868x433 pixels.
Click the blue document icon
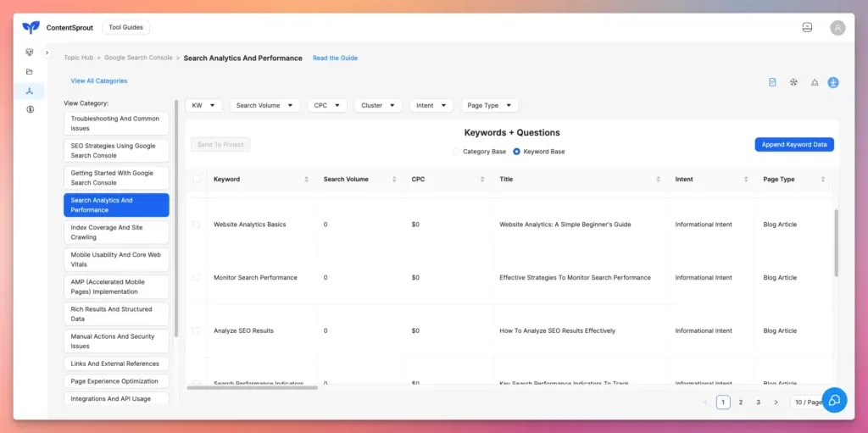(x=772, y=82)
